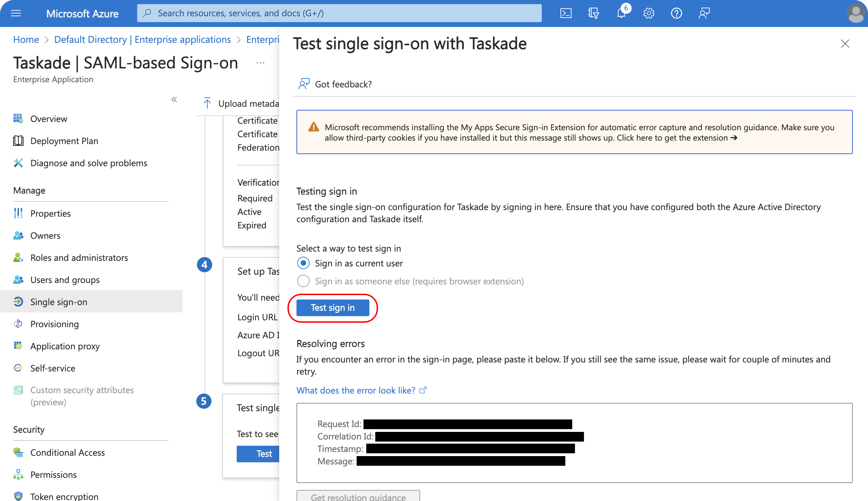Click the account avatar in header
The width and height of the screenshot is (868, 501).
point(856,13)
